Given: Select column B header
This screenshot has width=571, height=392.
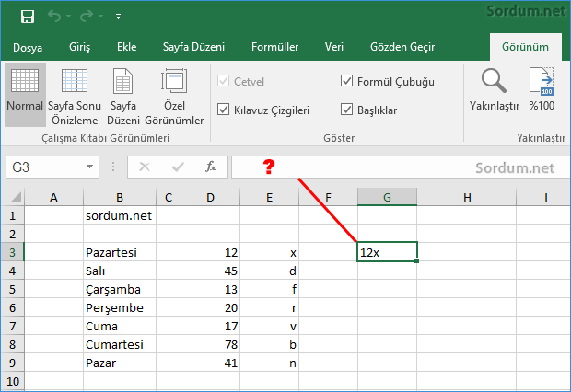Looking at the screenshot, I should (120, 197).
